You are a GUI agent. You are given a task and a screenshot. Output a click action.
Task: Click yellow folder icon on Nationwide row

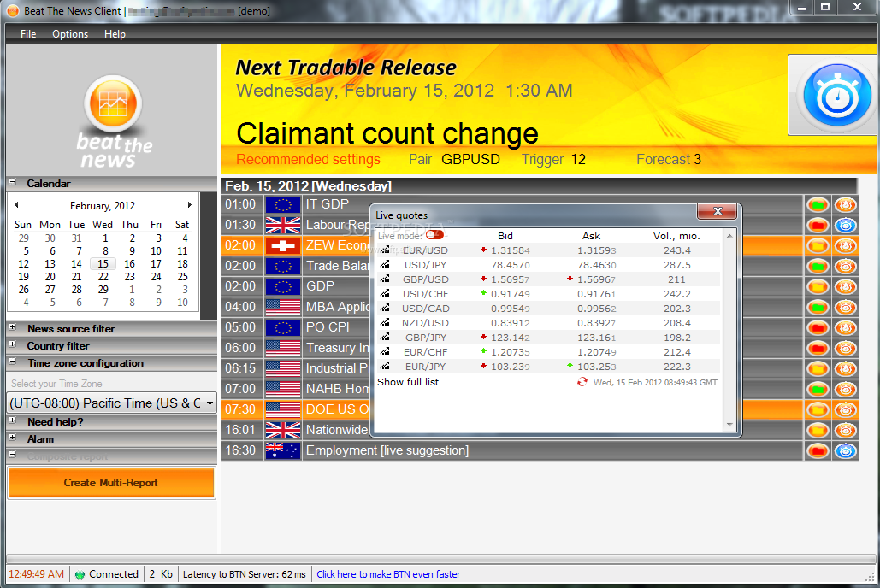(x=818, y=431)
